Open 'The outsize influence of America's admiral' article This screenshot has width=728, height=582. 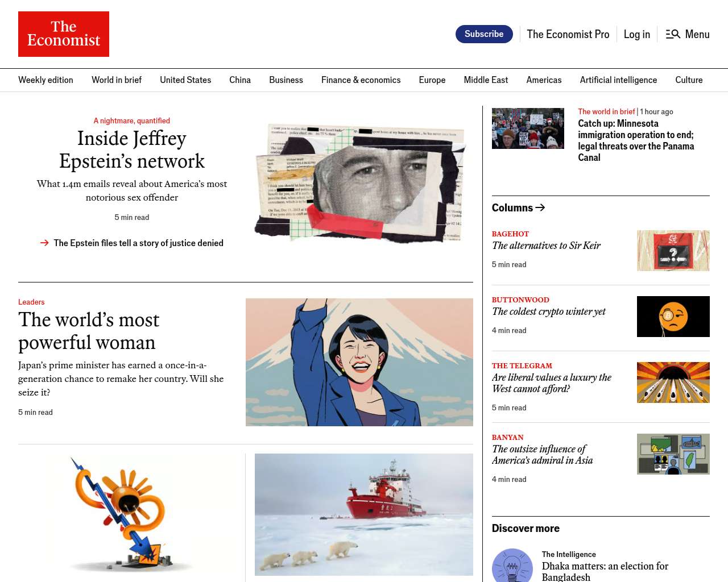(543, 455)
